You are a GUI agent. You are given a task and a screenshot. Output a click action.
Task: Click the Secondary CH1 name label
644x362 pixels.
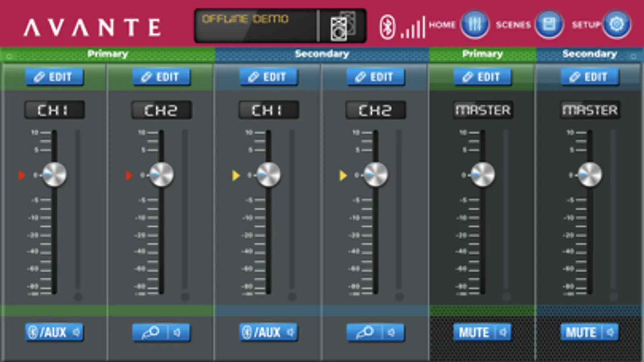[x=269, y=110]
